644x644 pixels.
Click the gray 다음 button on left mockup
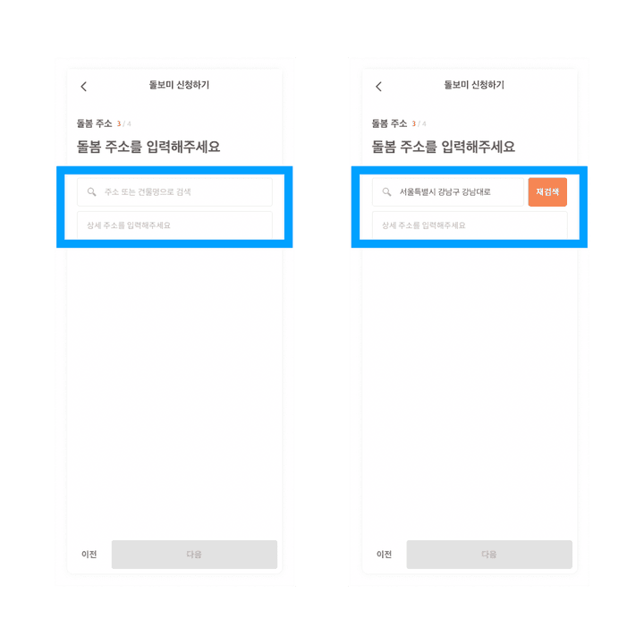click(x=194, y=555)
